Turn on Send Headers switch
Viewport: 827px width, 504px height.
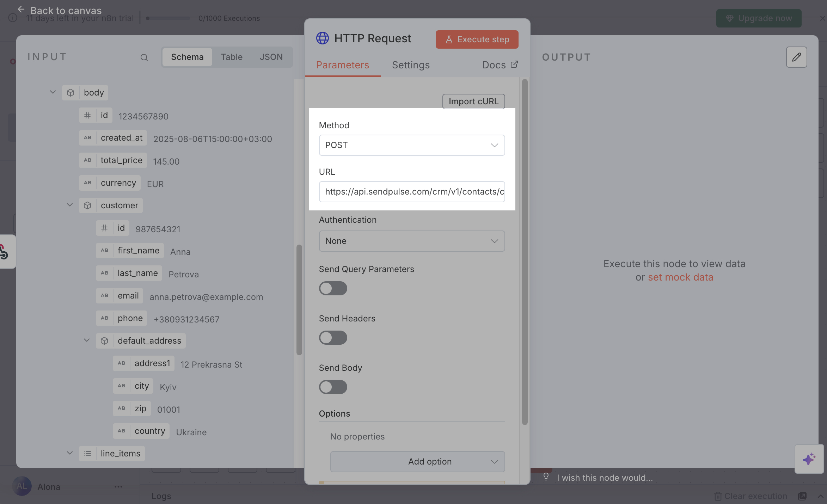coord(333,338)
